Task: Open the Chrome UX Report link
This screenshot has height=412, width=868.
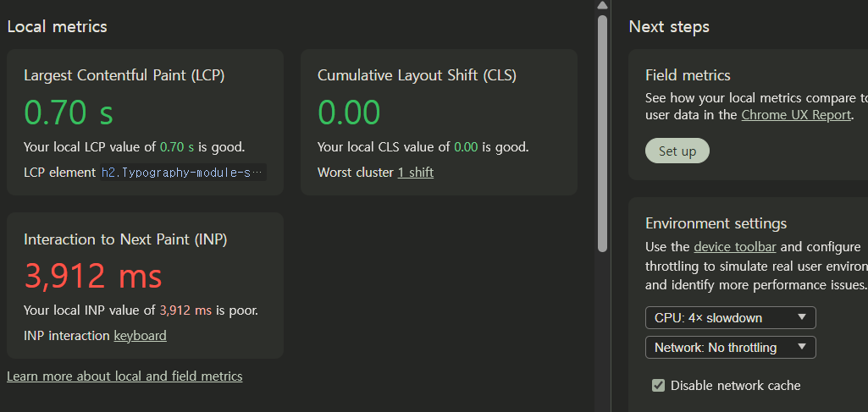Action: click(x=795, y=115)
